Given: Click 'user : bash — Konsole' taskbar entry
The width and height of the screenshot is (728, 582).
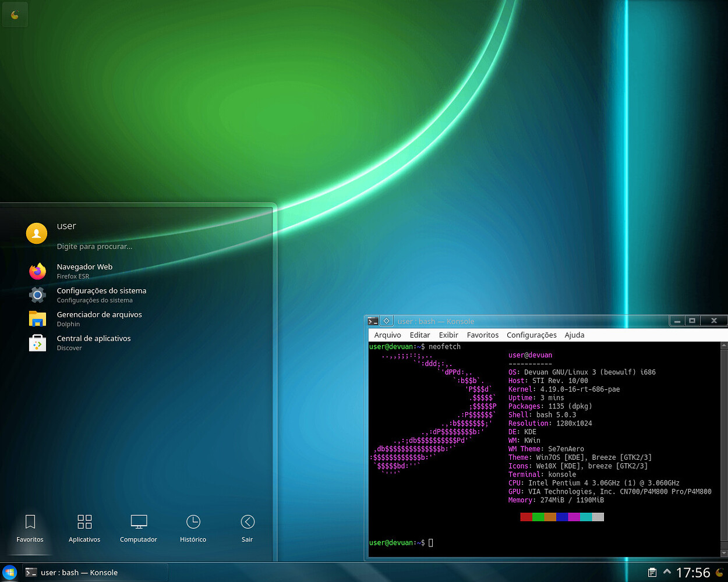Looking at the screenshot, I should [x=95, y=572].
